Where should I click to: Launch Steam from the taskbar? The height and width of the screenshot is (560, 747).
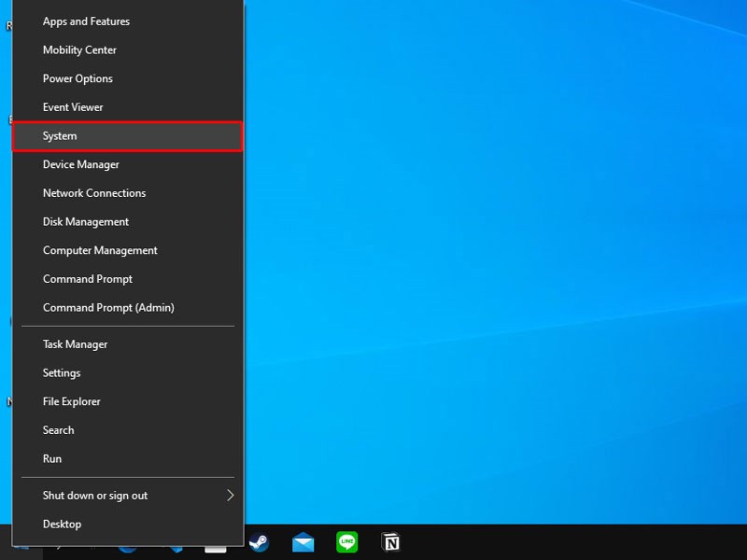click(x=259, y=542)
